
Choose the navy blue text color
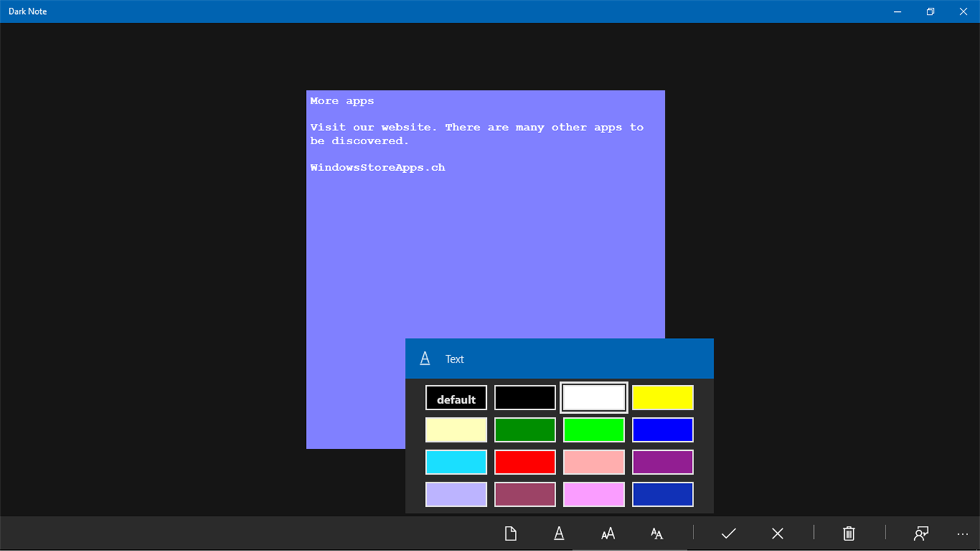point(663,494)
